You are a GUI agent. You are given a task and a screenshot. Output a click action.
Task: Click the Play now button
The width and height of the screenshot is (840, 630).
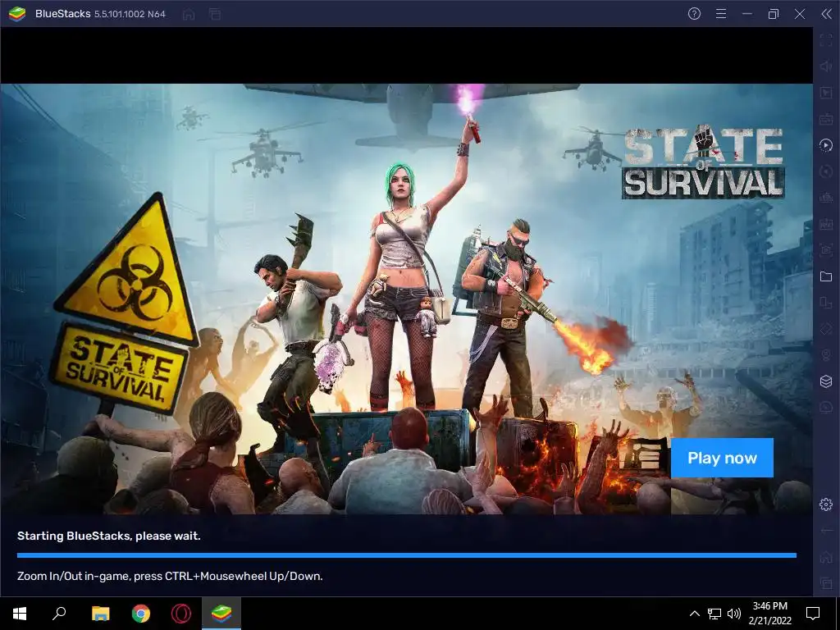click(x=722, y=458)
